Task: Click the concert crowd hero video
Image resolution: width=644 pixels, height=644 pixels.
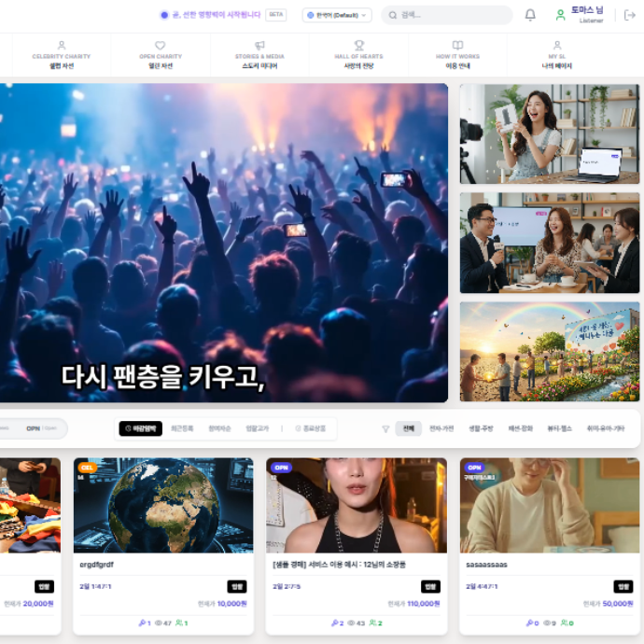Action: point(224,243)
